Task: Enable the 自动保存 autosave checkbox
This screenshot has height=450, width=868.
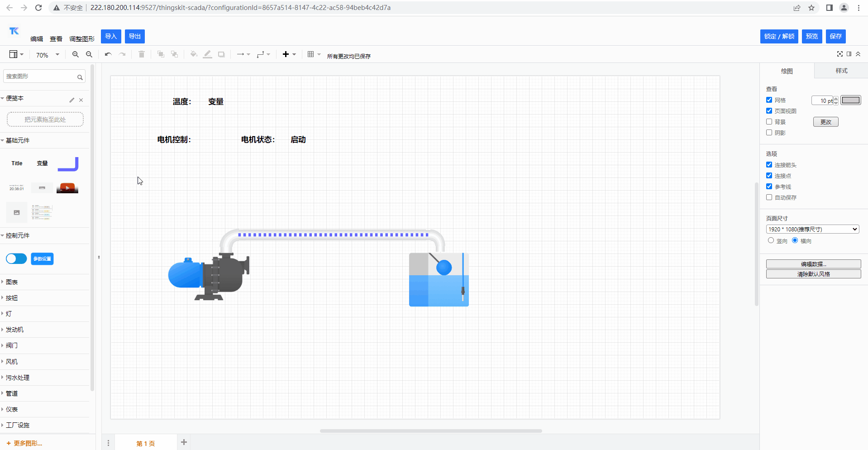Action: tap(769, 197)
